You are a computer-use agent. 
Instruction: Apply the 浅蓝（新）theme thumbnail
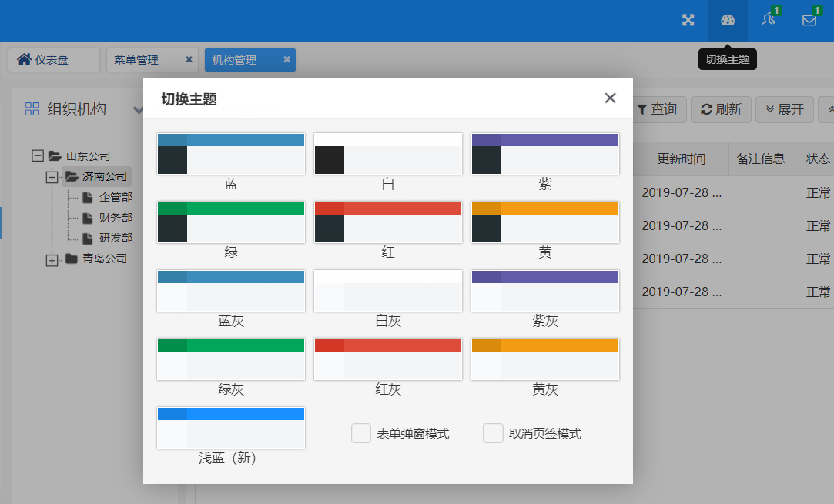click(x=231, y=428)
